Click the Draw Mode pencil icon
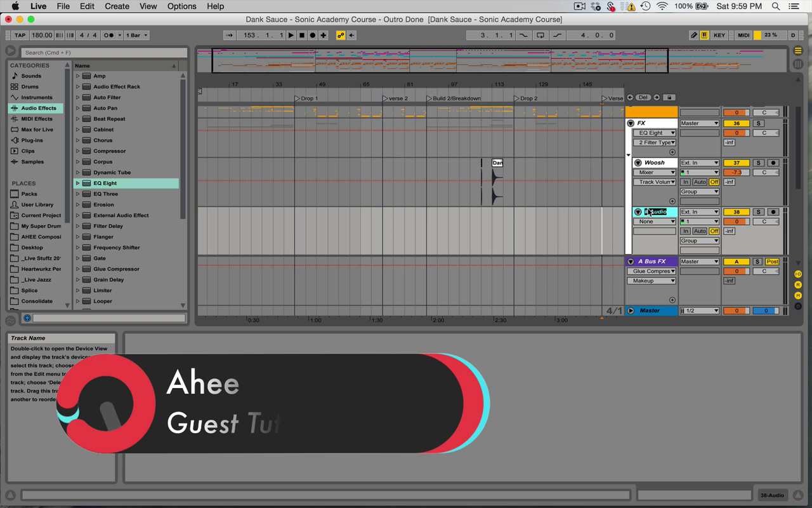The height and width of the screenshot is (508, 812). tap(693, 36)
